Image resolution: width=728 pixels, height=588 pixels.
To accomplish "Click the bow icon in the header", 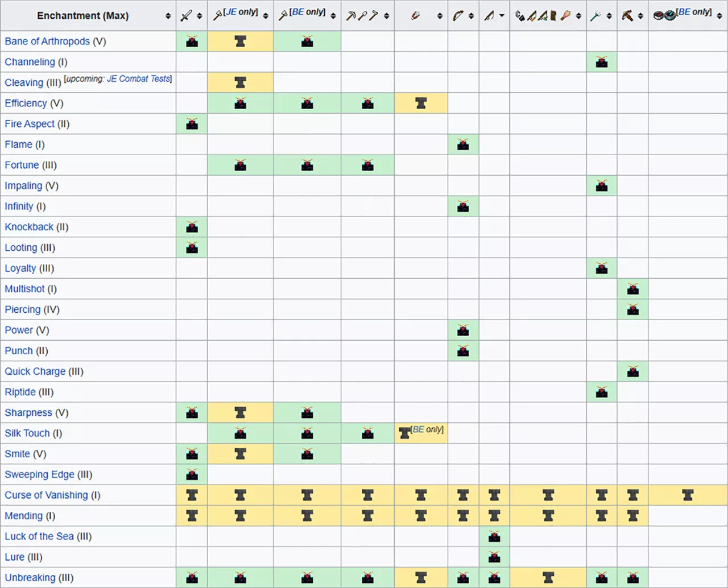I will coord(458,16).
